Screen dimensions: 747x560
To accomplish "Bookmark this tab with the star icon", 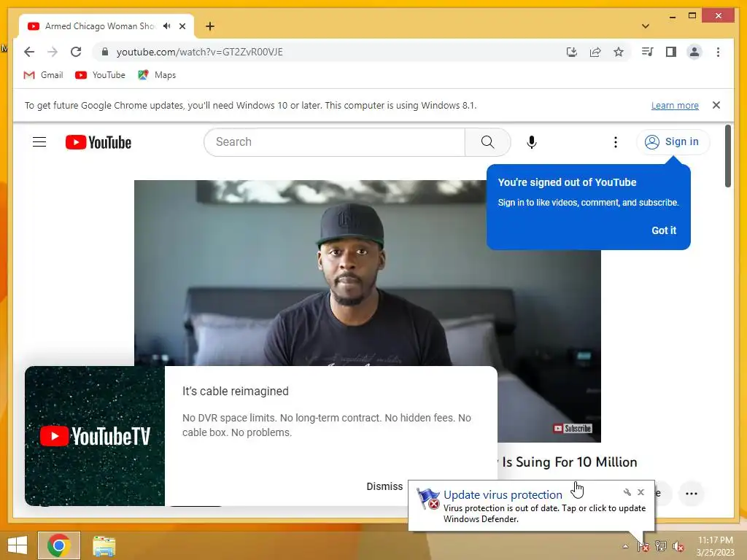I will tap(619, 52).
